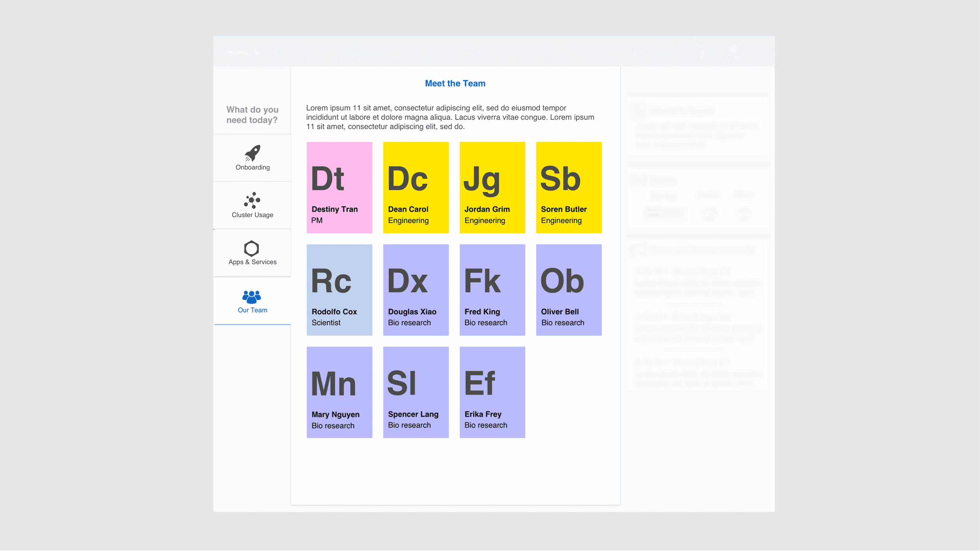This screenshot has width=980, height=551.
Task: Select Rodolfo Cox's Scientist card
Action: (x=339, y=290)
